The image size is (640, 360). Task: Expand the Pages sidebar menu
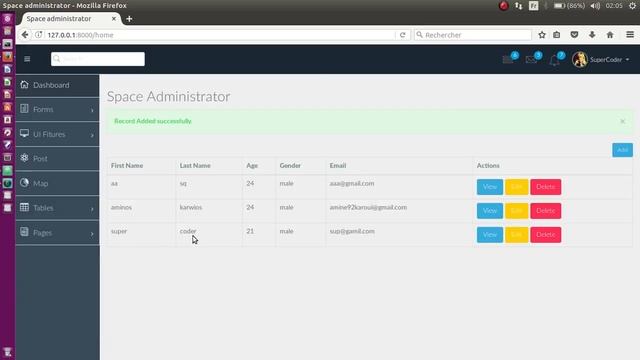tap(57, 233)
